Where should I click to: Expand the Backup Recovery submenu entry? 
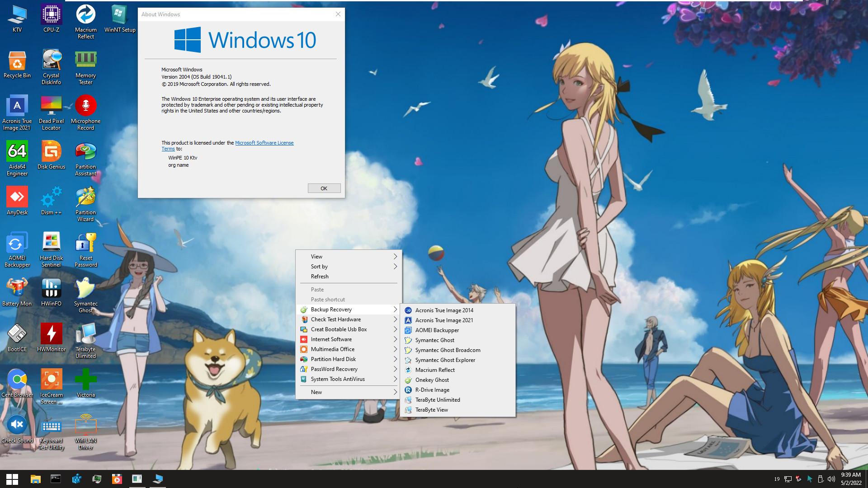[349, 310]
